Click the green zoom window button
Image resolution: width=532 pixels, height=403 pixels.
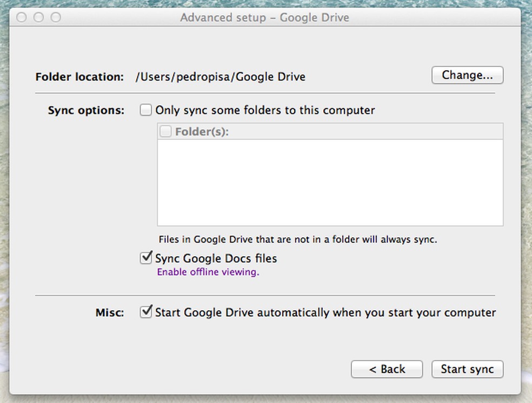point(56,17)
